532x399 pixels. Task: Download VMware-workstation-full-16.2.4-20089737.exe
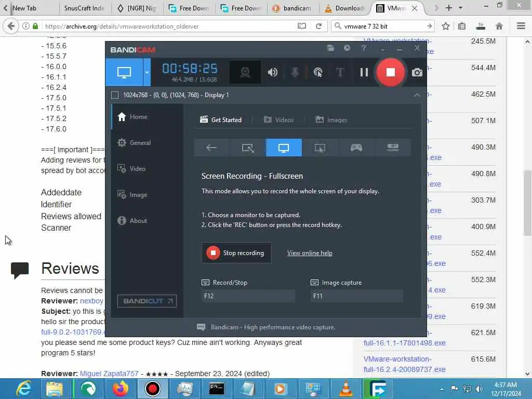404,364
